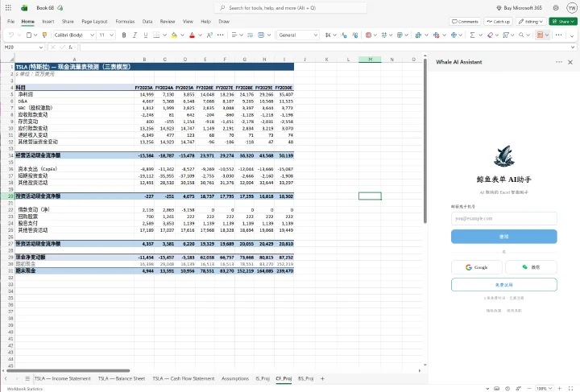Click Format cells icon
This screenshot has height=392, width=580.
(454, 35)
